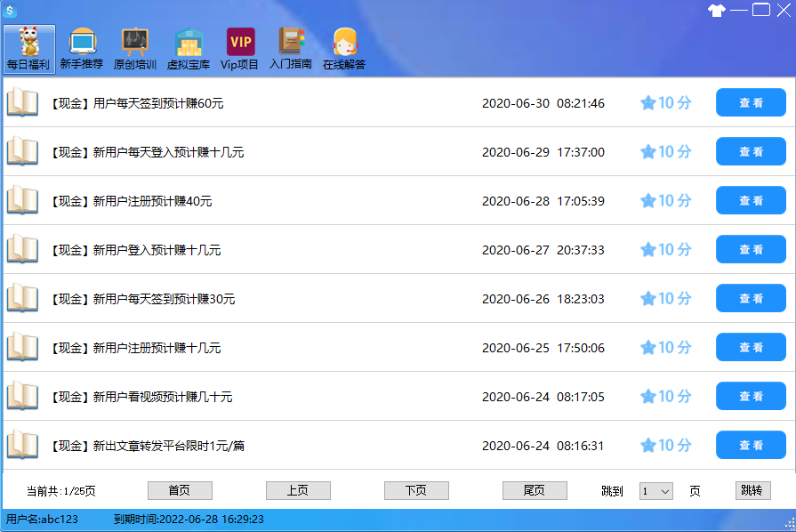Click star rating on 新用户注册预计赚40元 row
Screen dimensions: 796x532
coord(648,201)
